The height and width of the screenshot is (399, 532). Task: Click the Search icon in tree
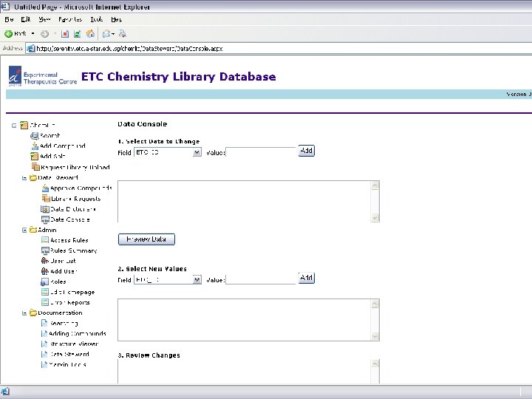34,136
